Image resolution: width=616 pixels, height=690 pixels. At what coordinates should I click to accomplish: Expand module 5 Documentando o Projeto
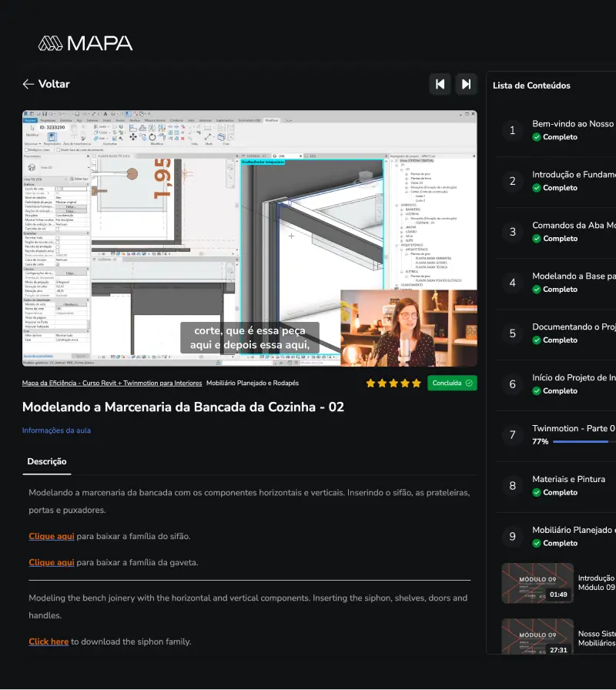click(556, 333)
